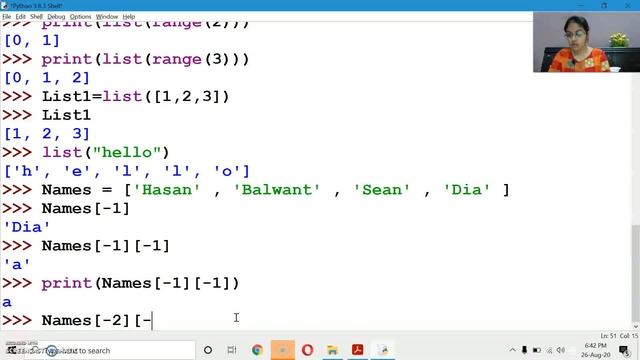This screenshot has height=360, width=640.
Task: Click 'Sean' in the Names assignment
Action: pyautogui.click(x=382, y=190)
